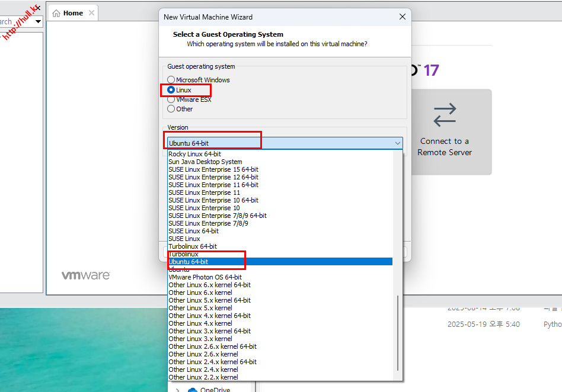Choose Other Linux 4.x kernel entry

pyautogui.click(x=280, y=323)
